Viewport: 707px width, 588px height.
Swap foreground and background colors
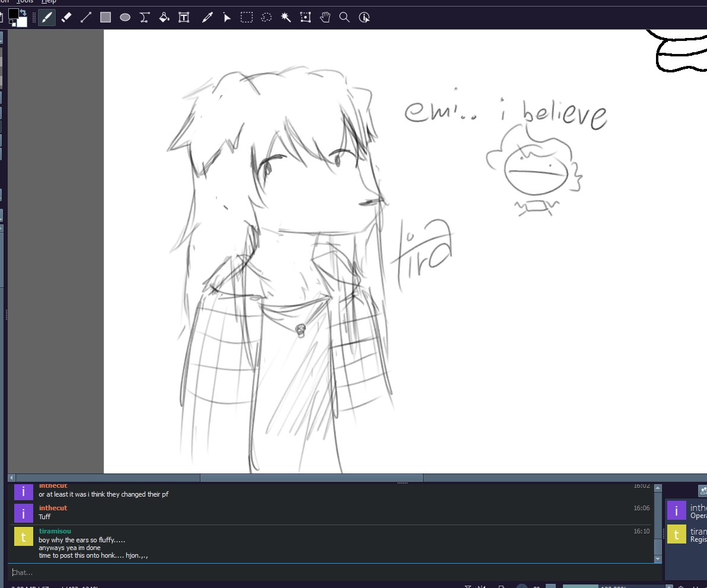click(23, 12)
